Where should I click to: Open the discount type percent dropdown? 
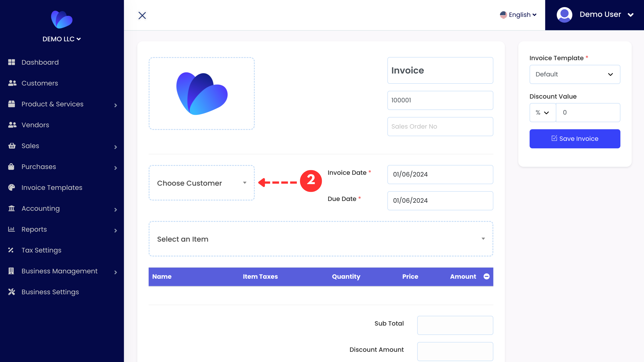543,113
